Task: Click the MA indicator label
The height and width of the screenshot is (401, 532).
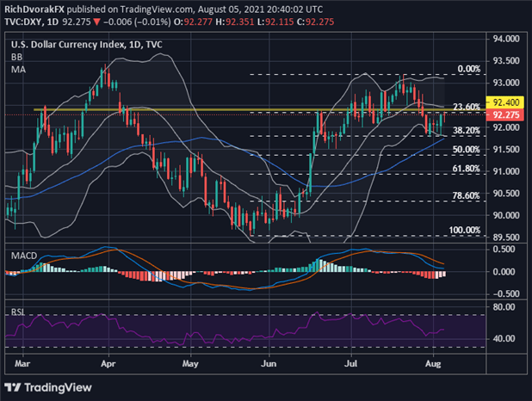Action: click(x=18, y=70)
